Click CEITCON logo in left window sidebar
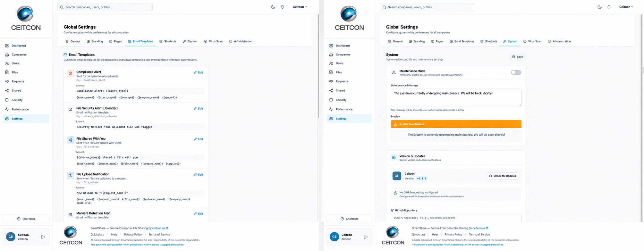The height and width of the screenshot is (251, 644). point(26,18)
